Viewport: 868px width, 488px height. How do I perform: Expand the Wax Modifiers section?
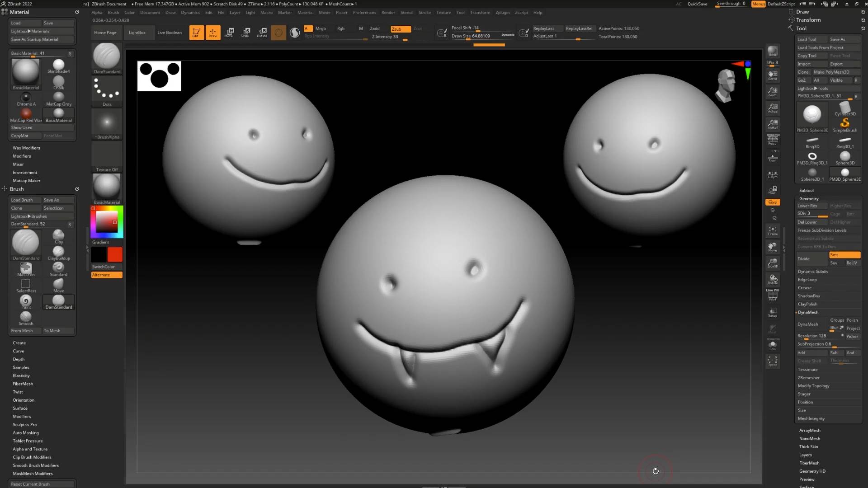click(x=26, y=148)
